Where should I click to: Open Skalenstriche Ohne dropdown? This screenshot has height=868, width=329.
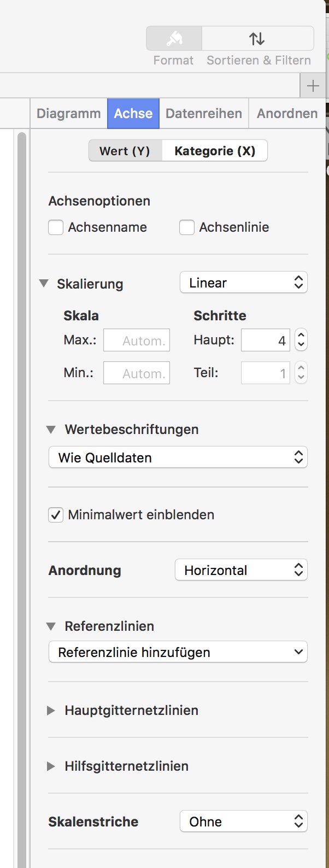244,822
